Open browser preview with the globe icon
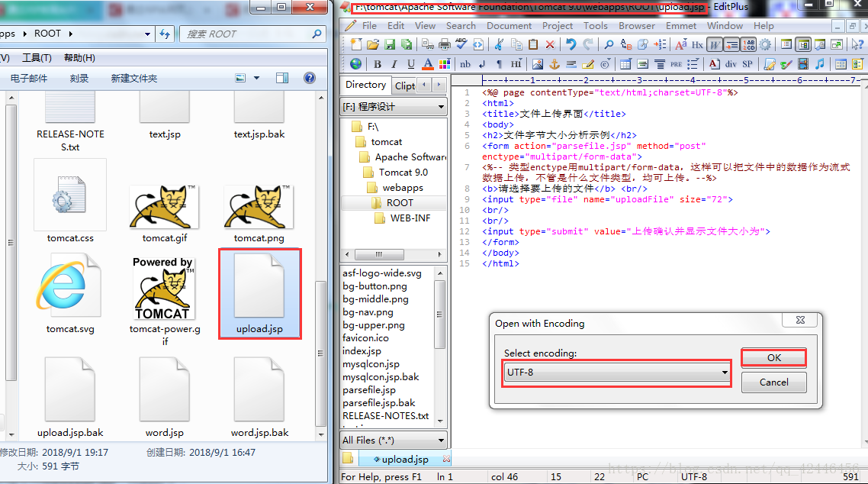 click(356, 64)
